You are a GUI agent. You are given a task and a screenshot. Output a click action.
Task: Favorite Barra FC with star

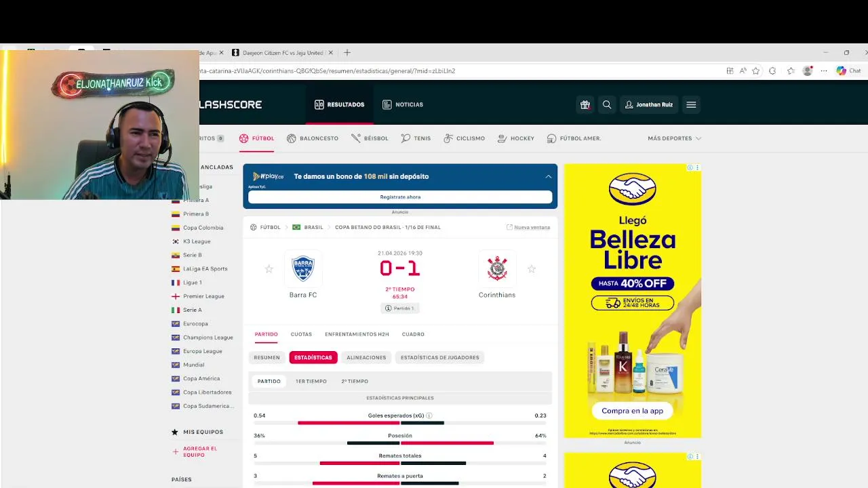pos(269,269)
